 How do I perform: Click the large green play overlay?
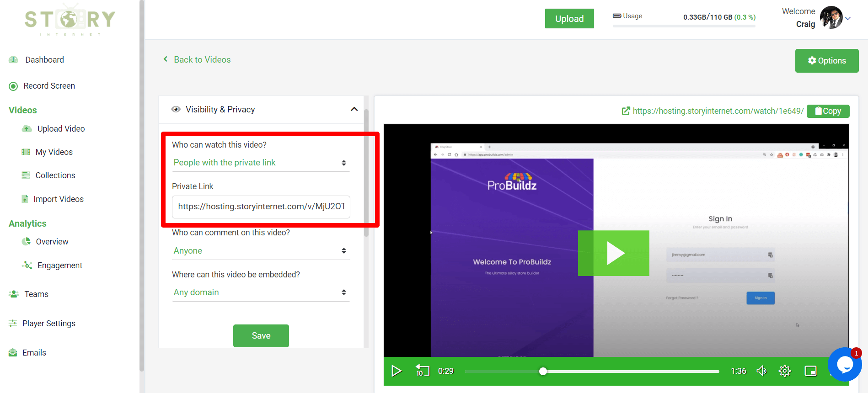pos(614,253)
